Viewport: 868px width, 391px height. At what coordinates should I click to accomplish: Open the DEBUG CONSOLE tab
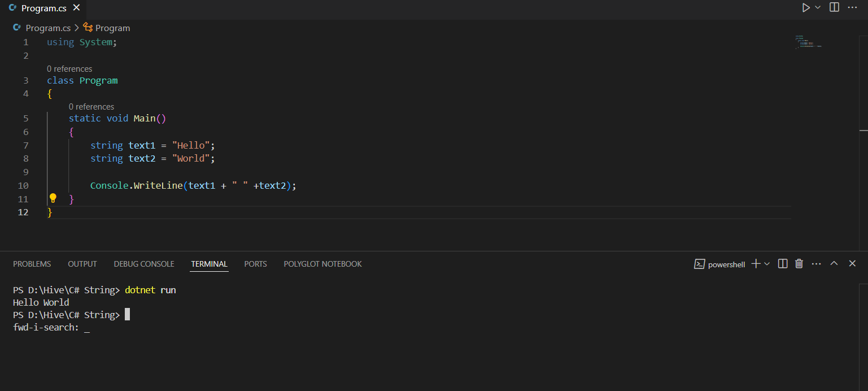[144, 264]
